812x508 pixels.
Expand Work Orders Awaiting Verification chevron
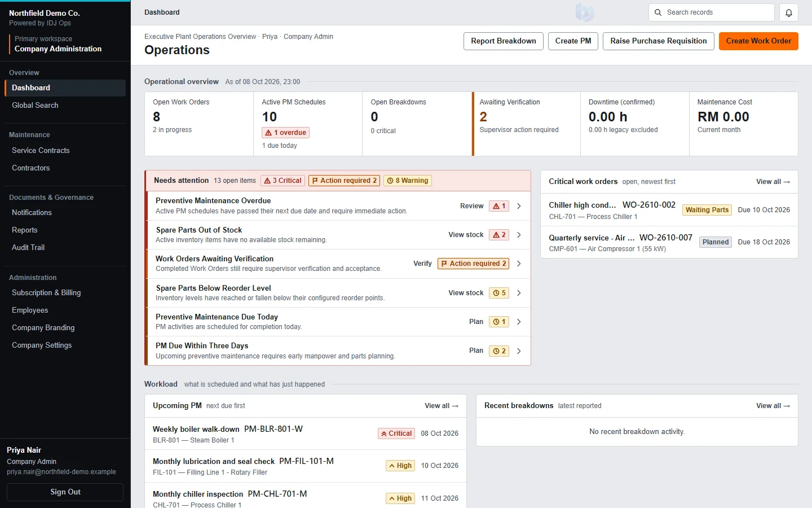[519, 264]
